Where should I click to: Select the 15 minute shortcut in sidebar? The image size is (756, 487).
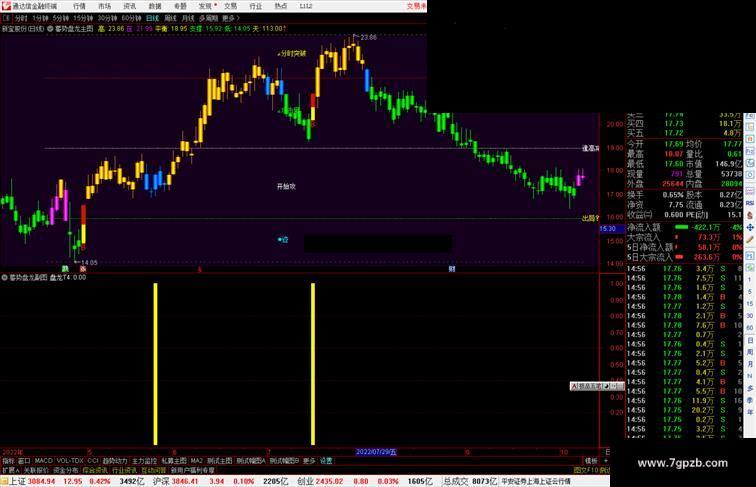pyautogui.click(x=750, y=304)
